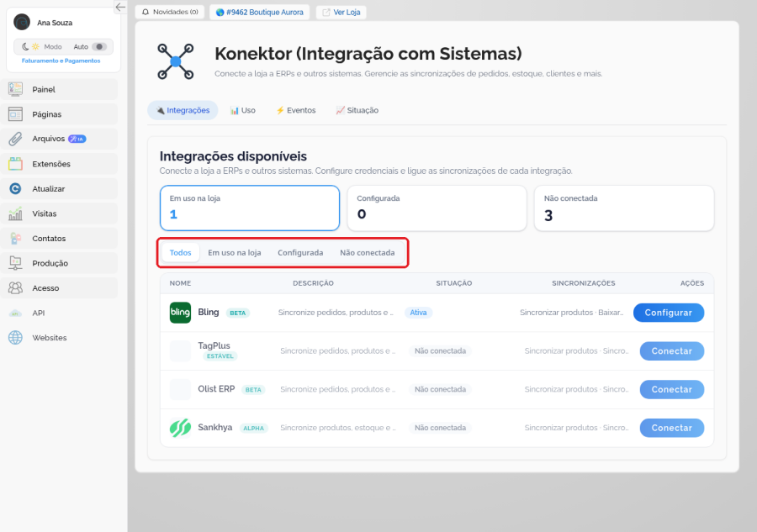Filter list by Em uso na loja pill
The width and height of the screenshot is (757, 532).
tap(235, 253)
